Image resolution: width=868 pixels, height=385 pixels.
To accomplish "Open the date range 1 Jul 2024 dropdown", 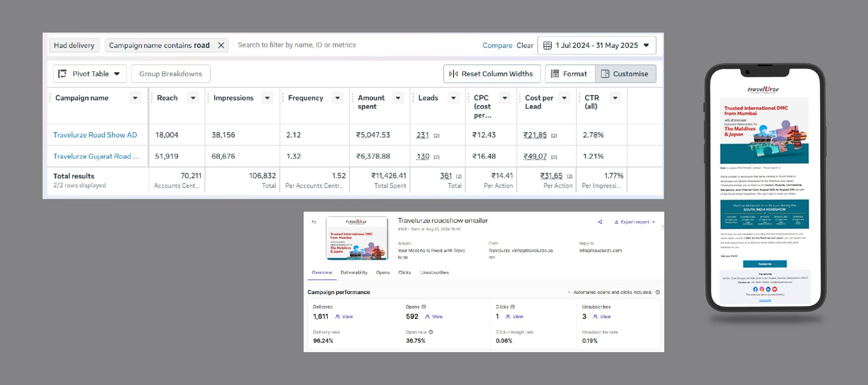I will (x=597, y=45).
